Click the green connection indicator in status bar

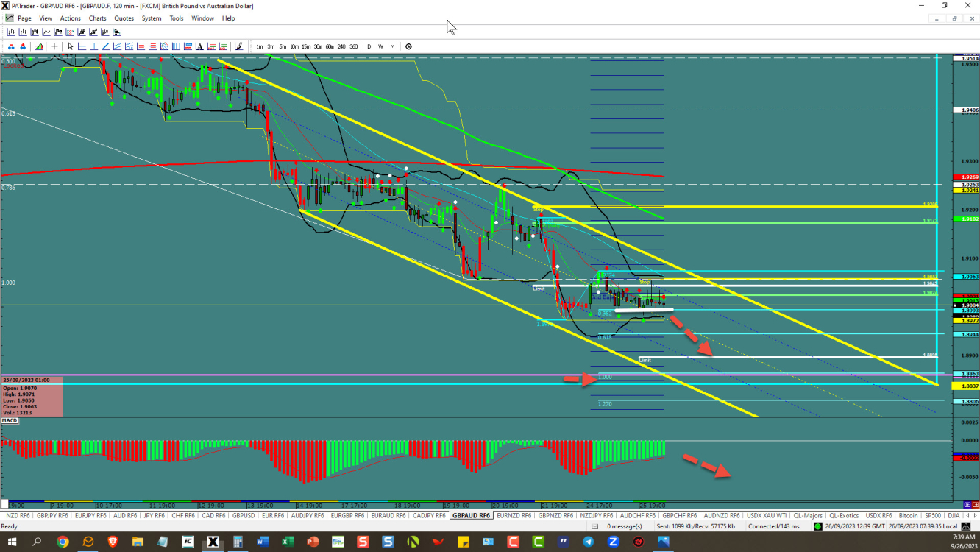click(818, 526)
